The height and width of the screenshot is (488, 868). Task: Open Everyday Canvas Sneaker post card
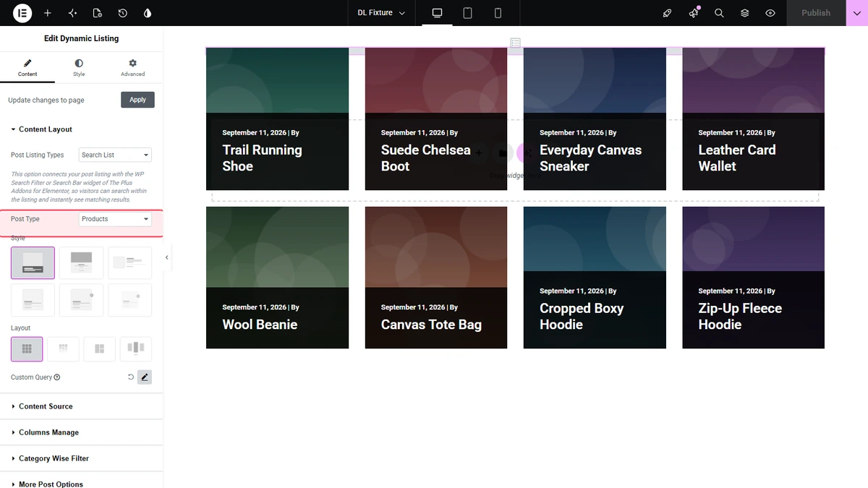595,119
